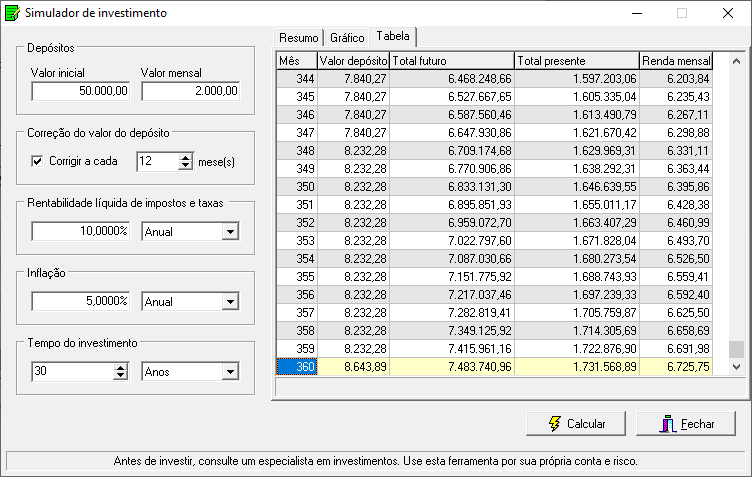Open the Rentabilidade period dropdown (Anual)
Viewport: 752px width, 477px height.
[230, 232]
